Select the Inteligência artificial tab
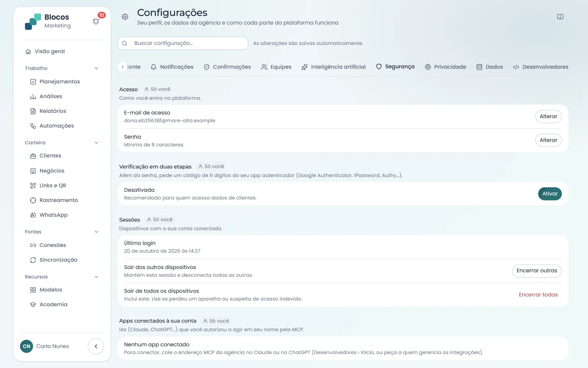This screenshot has width=588, height=368. coord(333,67)
